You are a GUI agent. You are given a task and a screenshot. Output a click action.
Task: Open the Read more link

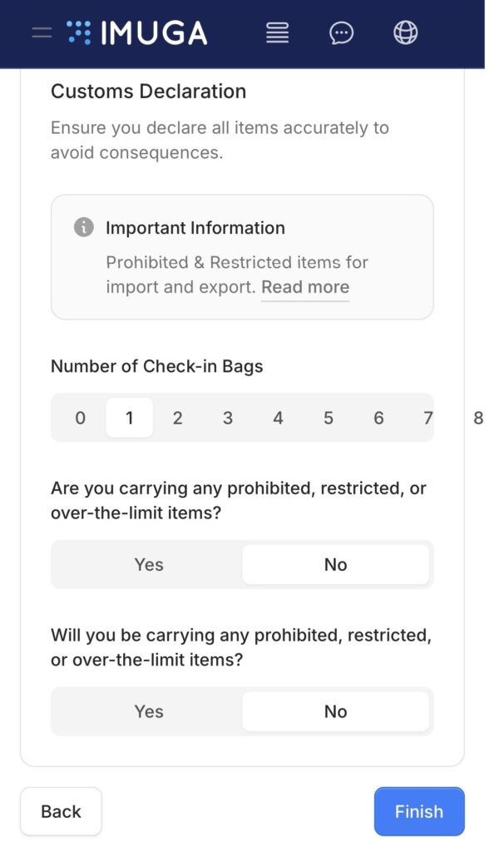pos(305,287)
